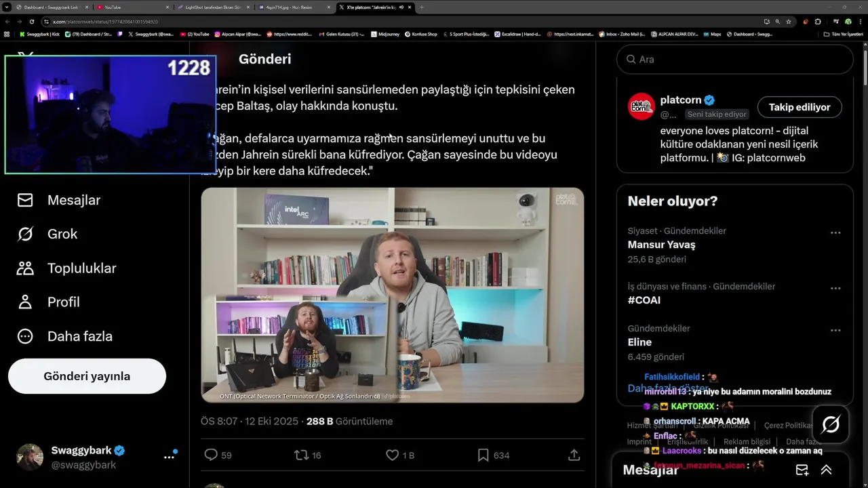Reload the current page
Image resolution: width=868 pixels, height=488 pixels.
(x=32, y=22)
